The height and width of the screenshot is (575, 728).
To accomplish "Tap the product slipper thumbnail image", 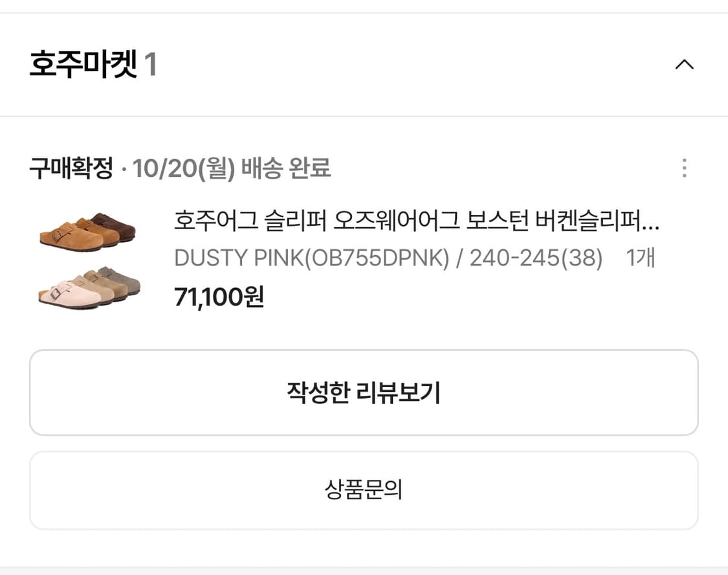I will click(87, 259).
